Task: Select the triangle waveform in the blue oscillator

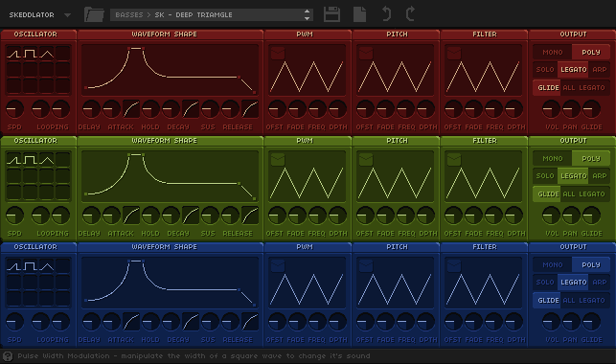Action: tap(46, 266)
